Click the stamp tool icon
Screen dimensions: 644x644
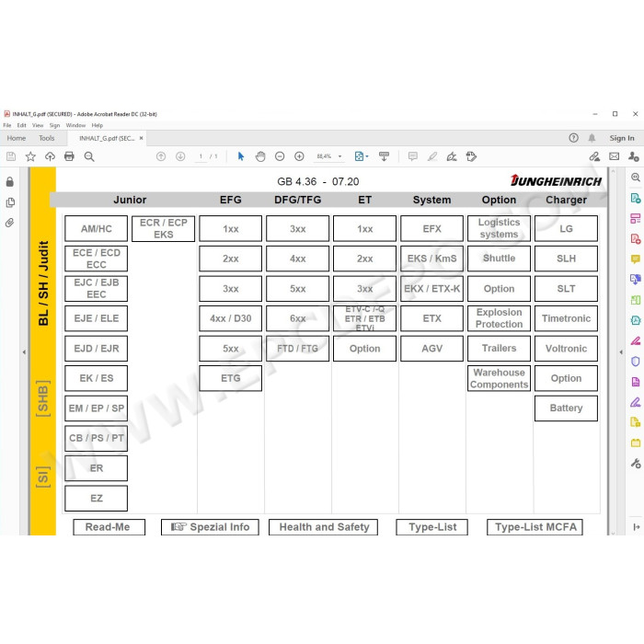[x=471, y=156]
